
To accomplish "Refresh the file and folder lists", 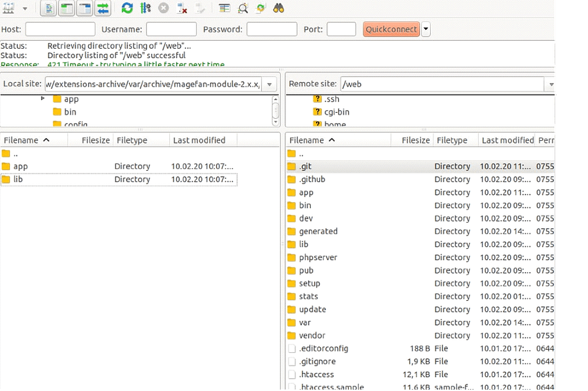I will [x=127, y=9].
